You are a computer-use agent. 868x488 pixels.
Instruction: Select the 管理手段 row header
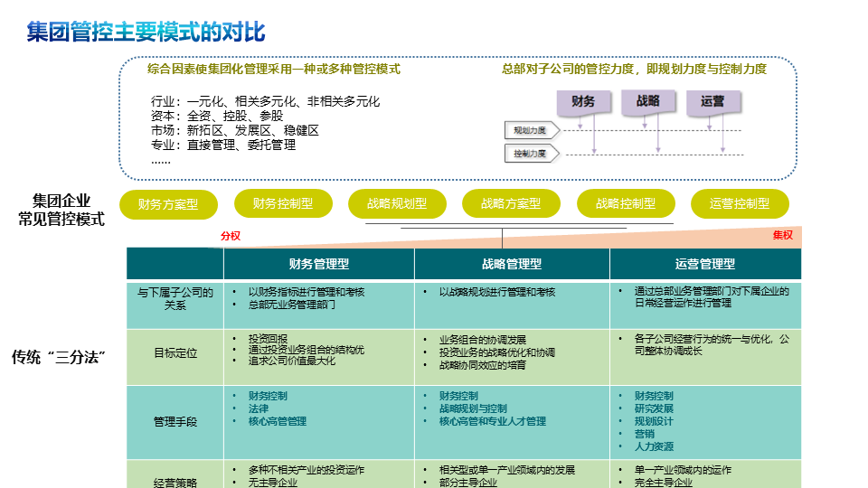click(x=175, y=422)
